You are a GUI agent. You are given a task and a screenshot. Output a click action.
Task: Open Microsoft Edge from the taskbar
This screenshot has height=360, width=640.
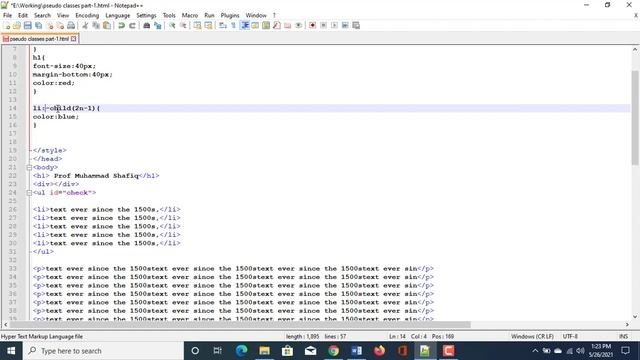241,351
